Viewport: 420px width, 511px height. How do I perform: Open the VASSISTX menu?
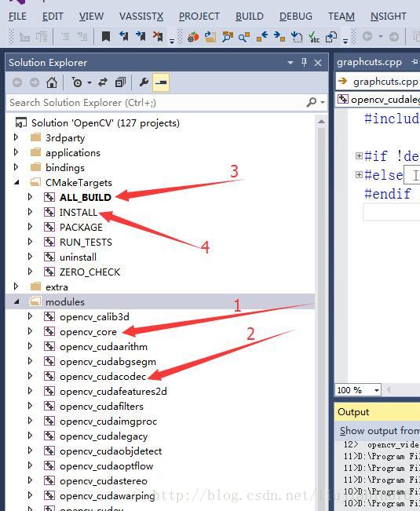tap(141, 16)
